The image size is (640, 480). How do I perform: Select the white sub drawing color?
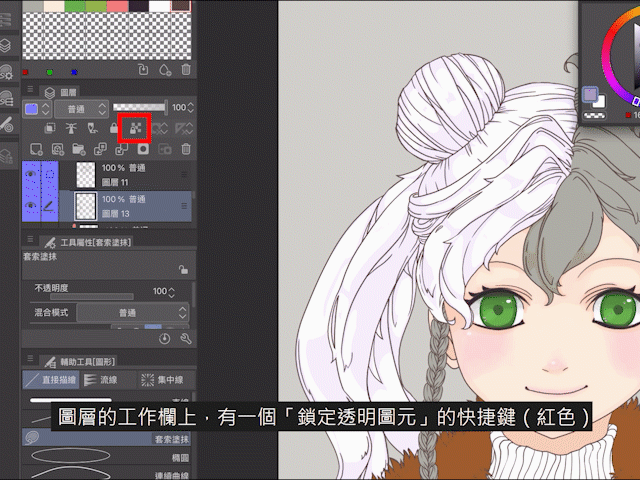600,102
